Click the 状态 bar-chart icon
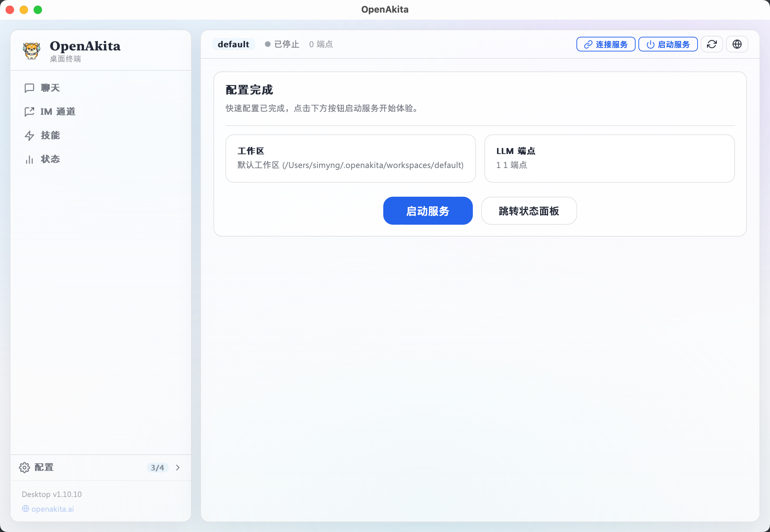Viewport: 770px width, 532px height. [30, 159]
